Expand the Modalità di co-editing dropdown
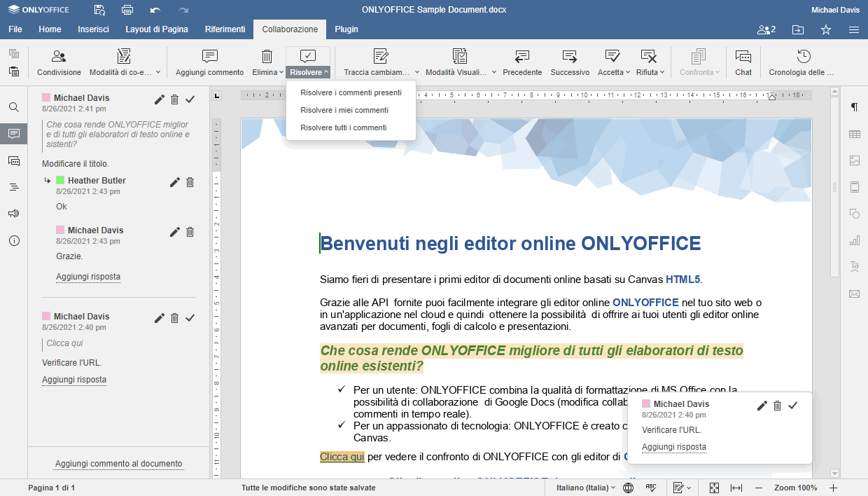Image resolution: width=868 pixels, height=496 pixels. pos(157,72)
